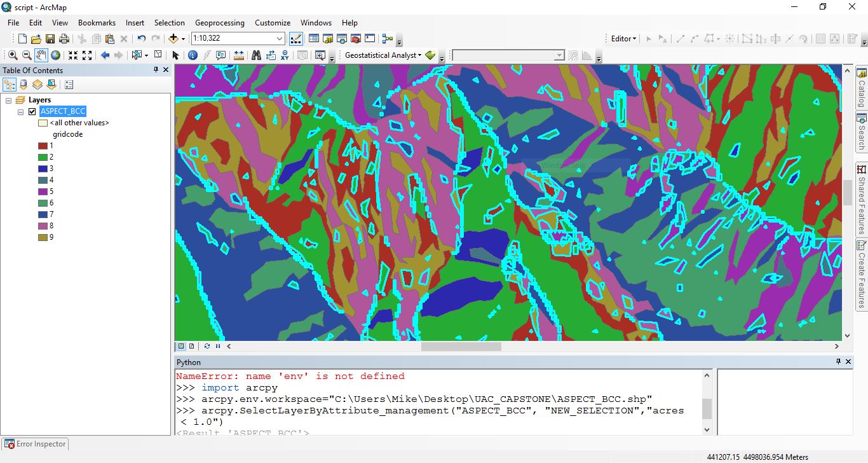The image size is (868, 463).
Task: Click Fixed Zoom In arrows
Action: (73, 55)
